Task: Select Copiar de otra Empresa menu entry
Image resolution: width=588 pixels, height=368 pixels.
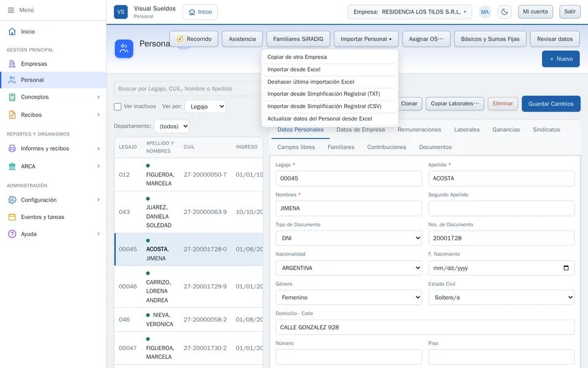Action: click(x=330, y=57)
